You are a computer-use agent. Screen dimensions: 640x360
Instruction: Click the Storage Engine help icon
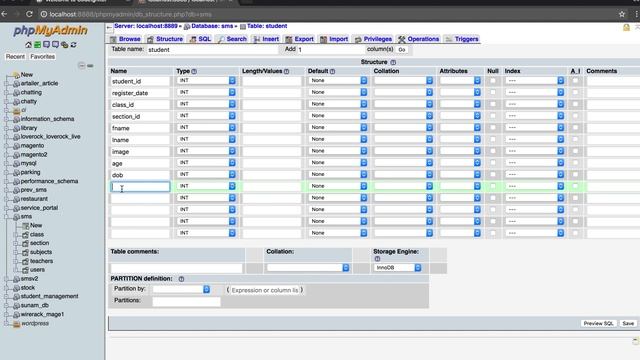[377, 259]
